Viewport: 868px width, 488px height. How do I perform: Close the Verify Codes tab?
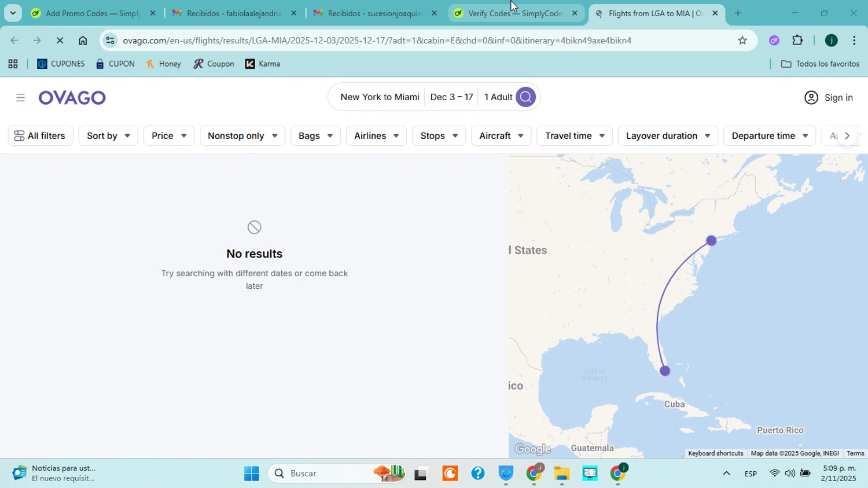tap(575, 13)
